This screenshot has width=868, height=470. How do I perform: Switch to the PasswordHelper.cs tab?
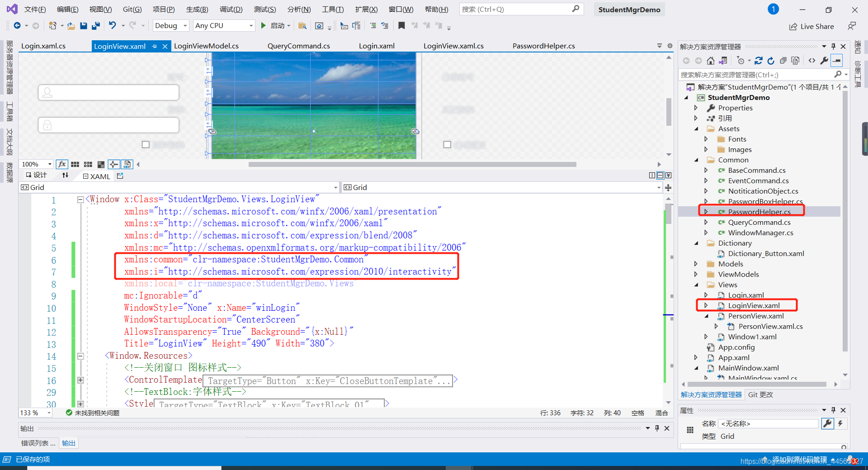(x=543, y=46)
